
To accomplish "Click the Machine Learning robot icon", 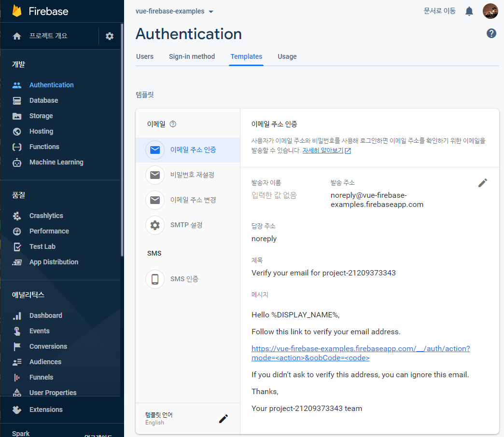I will point(17,163).
